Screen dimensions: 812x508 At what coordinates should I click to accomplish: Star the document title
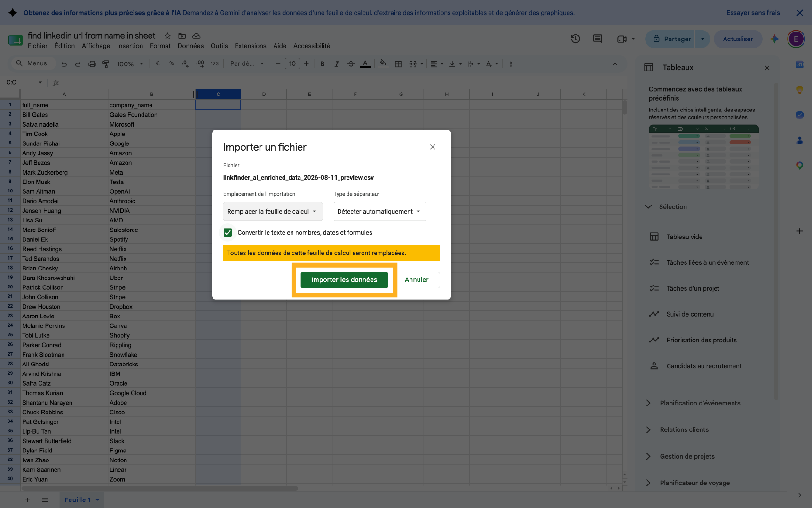pyautogui.click(x=167, y=36)
